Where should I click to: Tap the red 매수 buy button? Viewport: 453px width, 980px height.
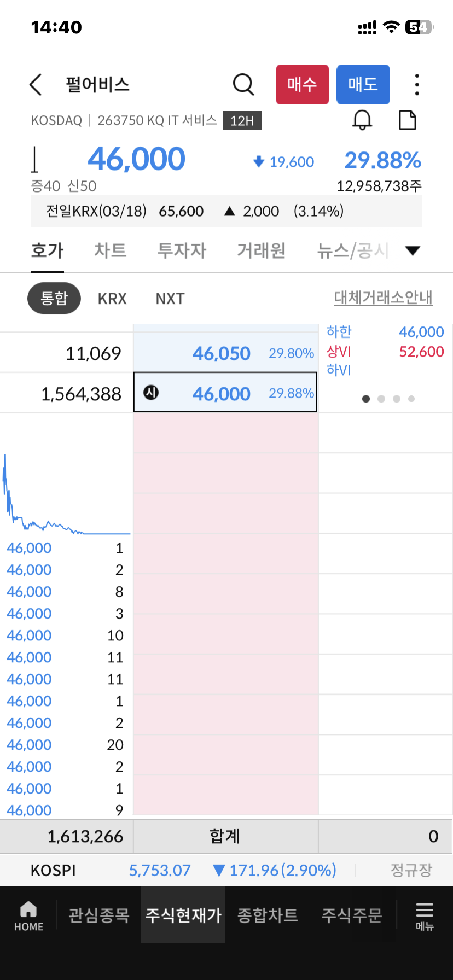[303, 85]
